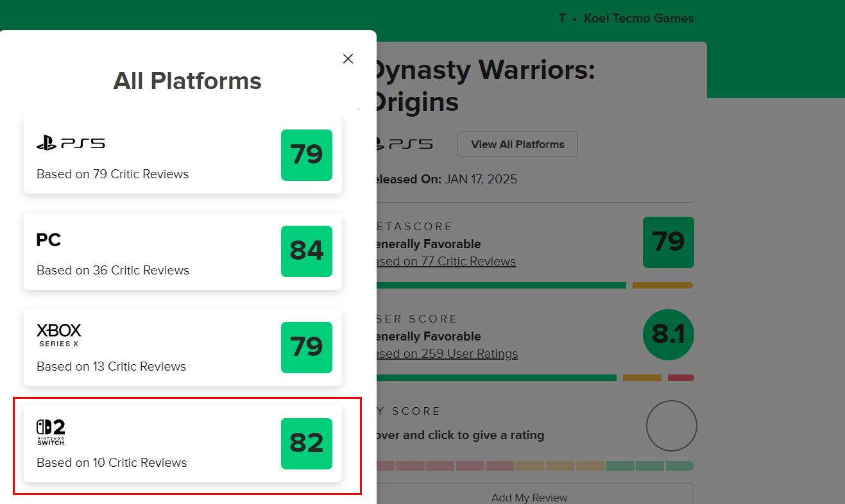Click the Koei Tecmo Games publisher link

point(638,19)
